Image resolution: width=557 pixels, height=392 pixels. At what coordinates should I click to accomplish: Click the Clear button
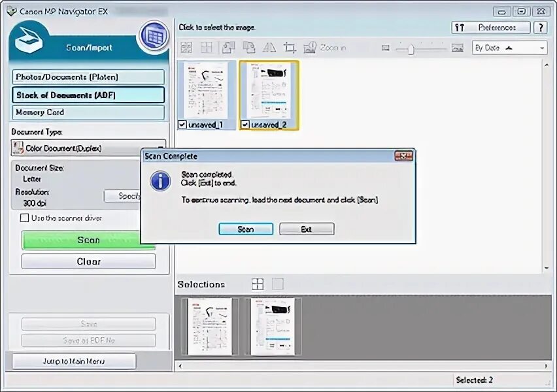click(88, 261)
